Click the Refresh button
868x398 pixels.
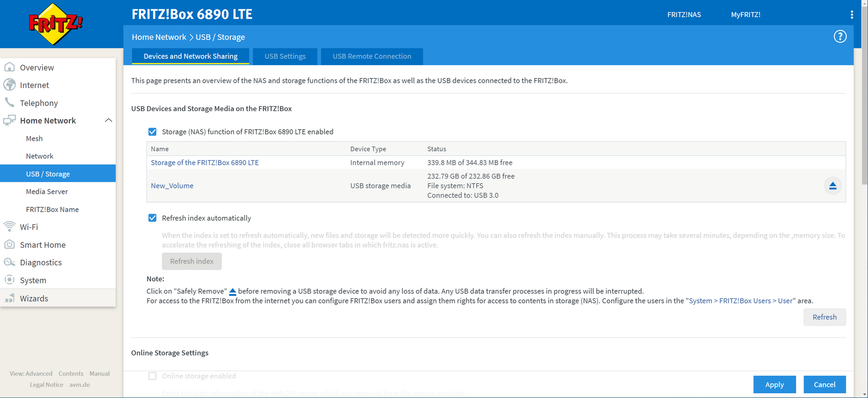pyautogui.click(x=825, y=317)
